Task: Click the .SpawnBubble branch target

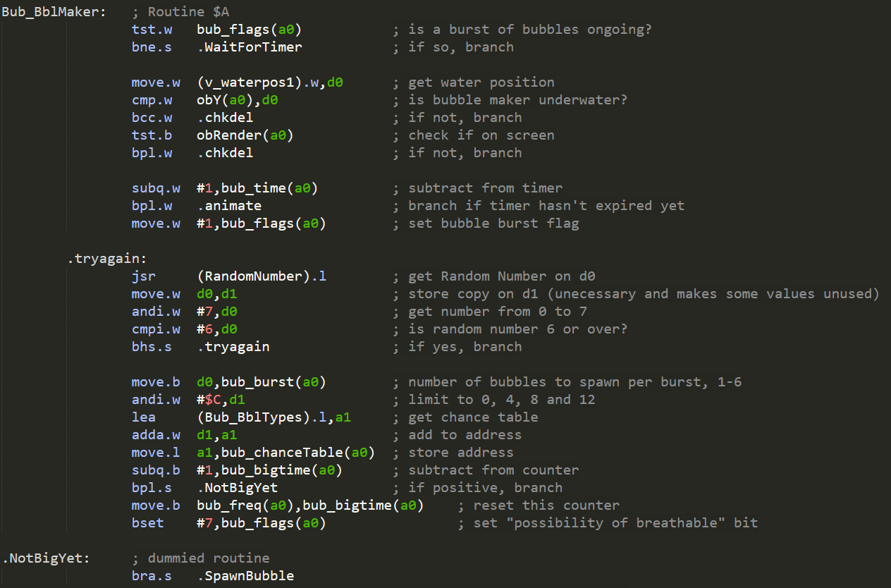Action: [x=245, y=576]
